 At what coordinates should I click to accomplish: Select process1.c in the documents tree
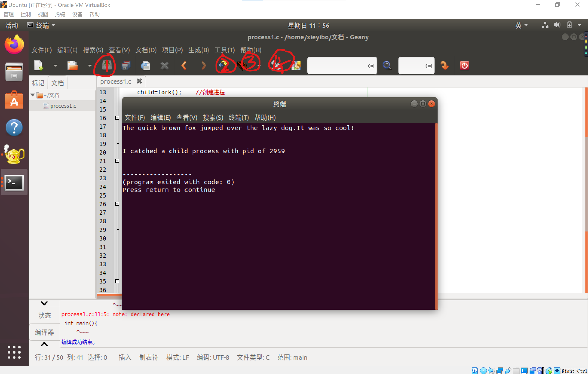point(63,106)
